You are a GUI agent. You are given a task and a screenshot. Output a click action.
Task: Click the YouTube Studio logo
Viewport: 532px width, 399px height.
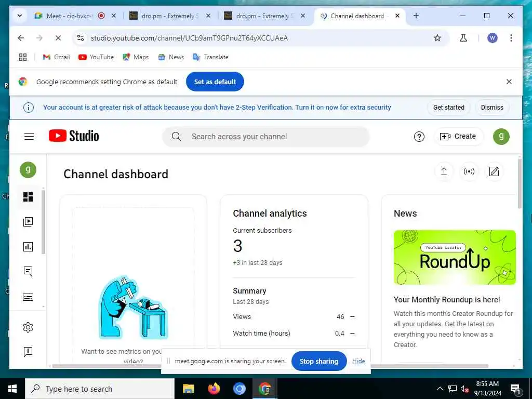pyautogui.click(x=74, y=136)
